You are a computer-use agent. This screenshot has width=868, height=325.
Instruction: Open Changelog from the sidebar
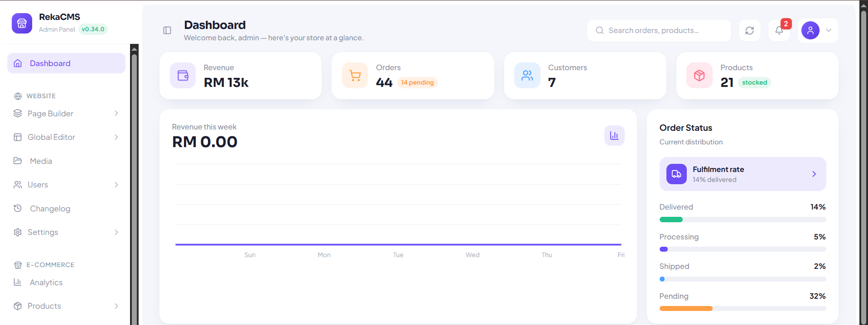66,208
